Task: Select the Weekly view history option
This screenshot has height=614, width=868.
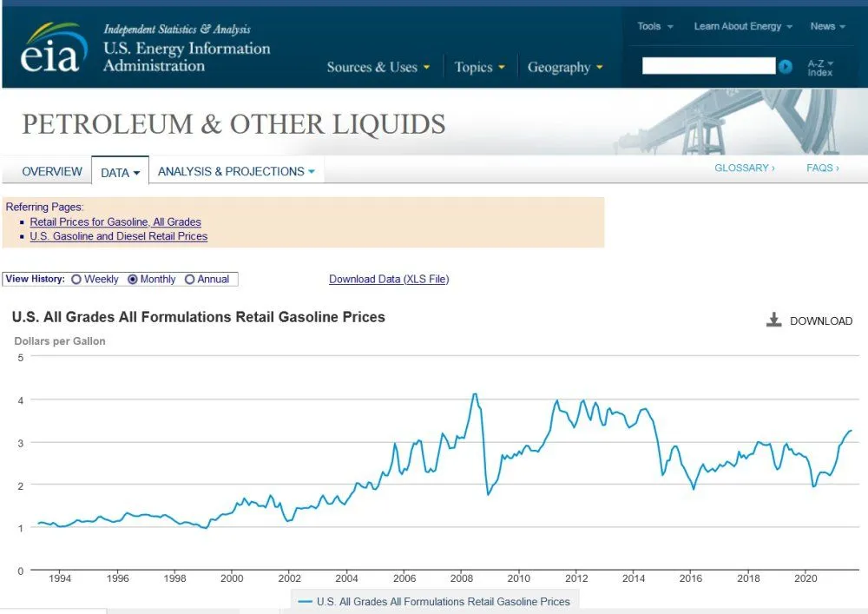Action: pyautogui.click(x=76, y=280)
